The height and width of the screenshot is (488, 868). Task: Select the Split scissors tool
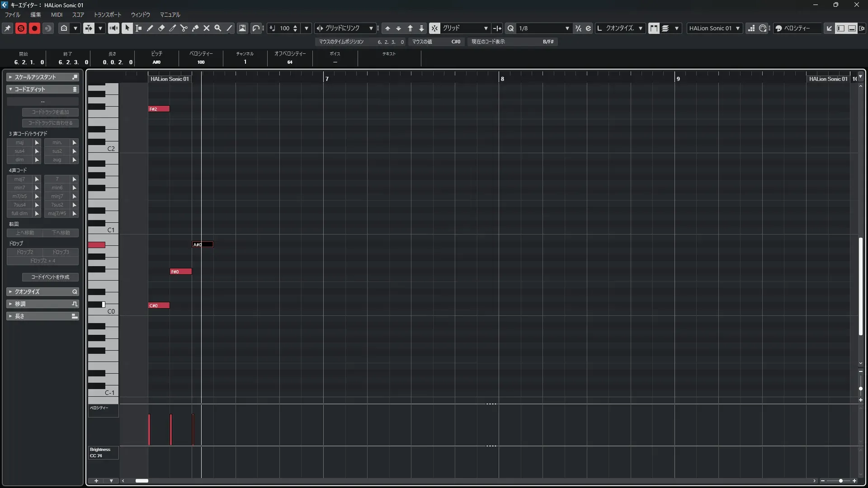[x=184, y=28]
